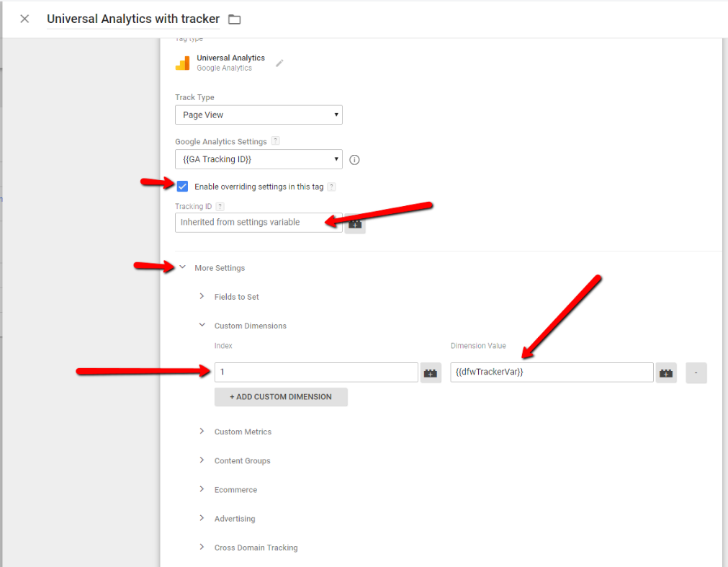Click the help icon next to Enable overriding settings
The image size is (728, 567).
pos(331,187)
